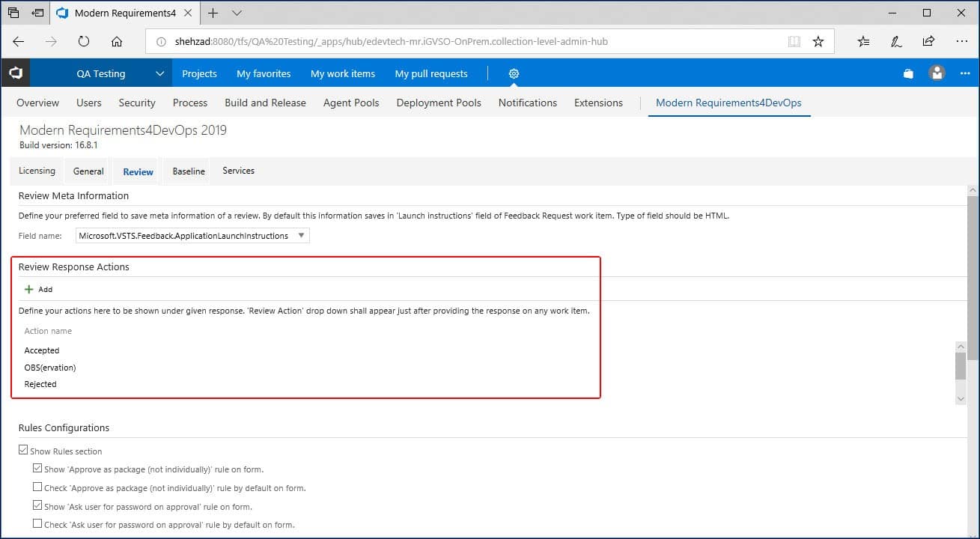Click the tabs you've set aside icon
Viewport: 980px width, 539px height.
tap(13, 13)
